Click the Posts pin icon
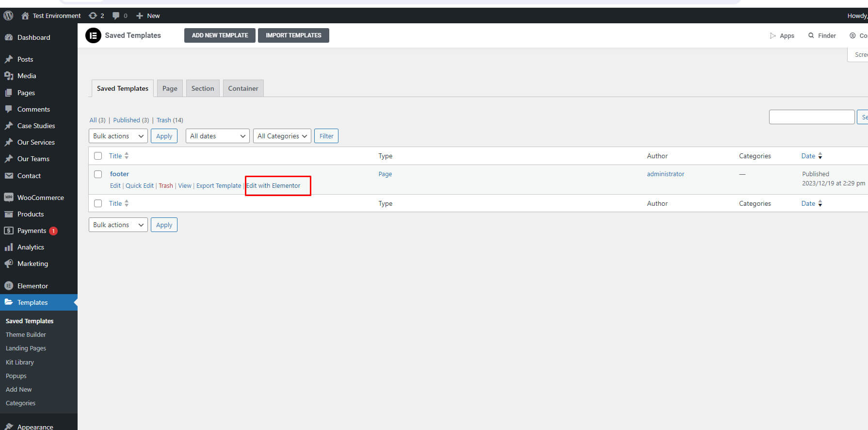Viewport: 868px width, 430px height. 9,59
